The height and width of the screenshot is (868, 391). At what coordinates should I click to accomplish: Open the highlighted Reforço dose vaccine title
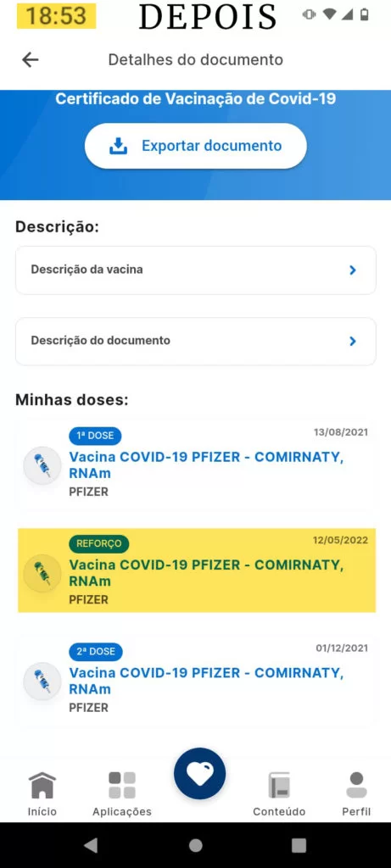tap(206, 574)
